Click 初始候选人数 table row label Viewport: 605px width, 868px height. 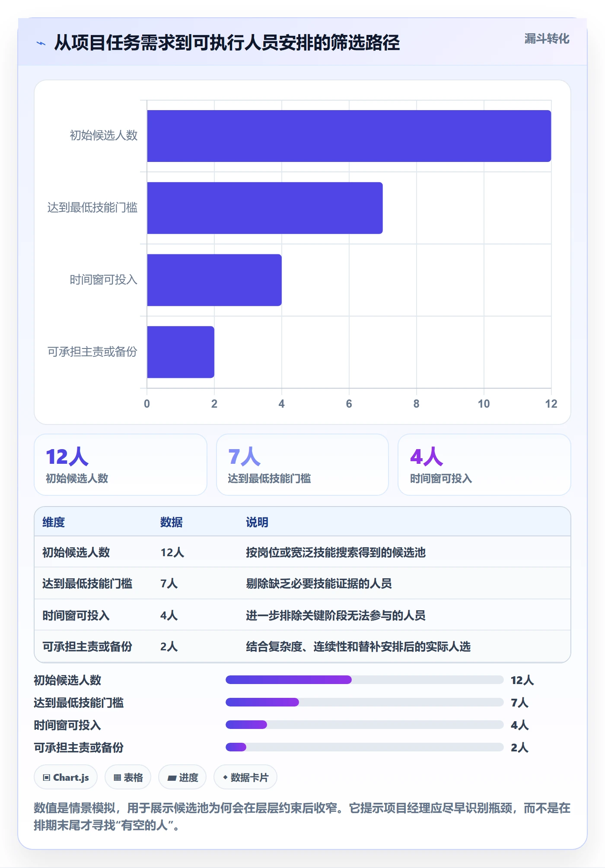click(76, 552)
